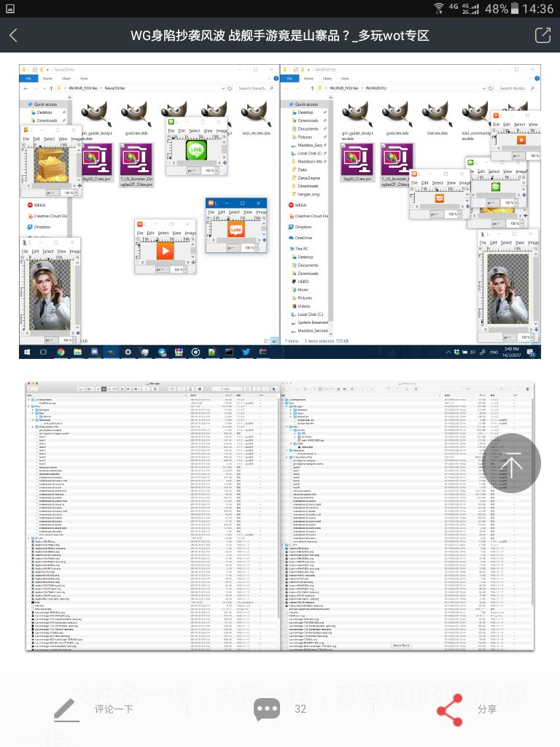
Task: Click DavaEngine folder in WoWsBlitz navigation pane
Action: [306, 178]
